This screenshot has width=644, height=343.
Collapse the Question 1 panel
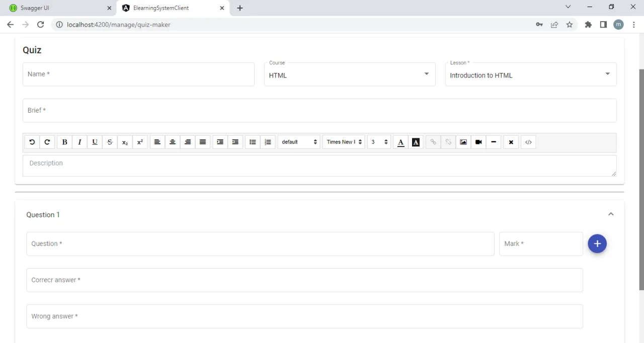click(x=611, y=214)
